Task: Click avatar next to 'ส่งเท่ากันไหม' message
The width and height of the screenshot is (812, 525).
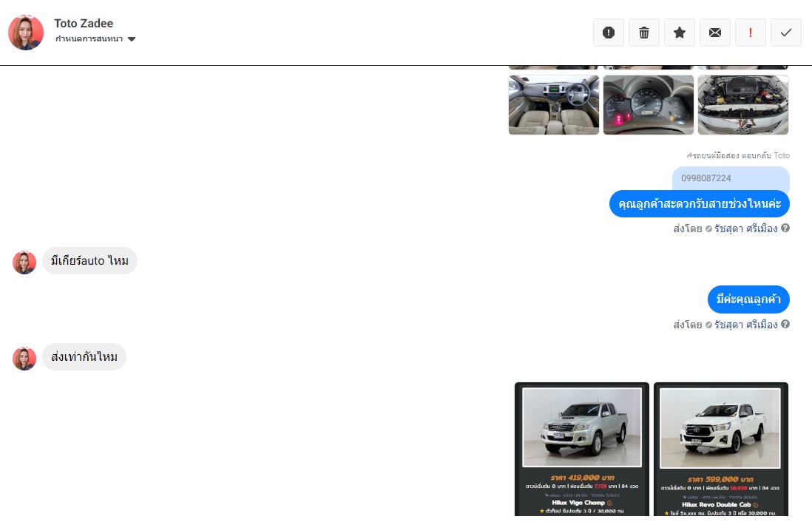Action: 24,359
